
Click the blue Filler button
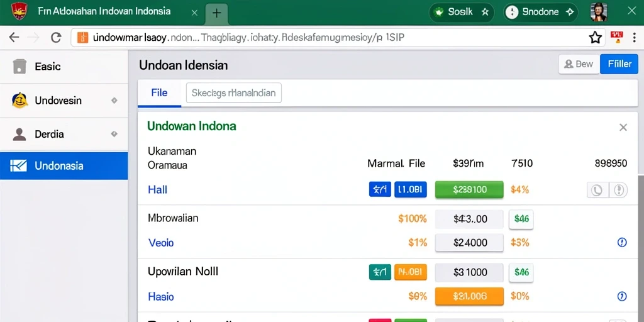pos(619,64)
